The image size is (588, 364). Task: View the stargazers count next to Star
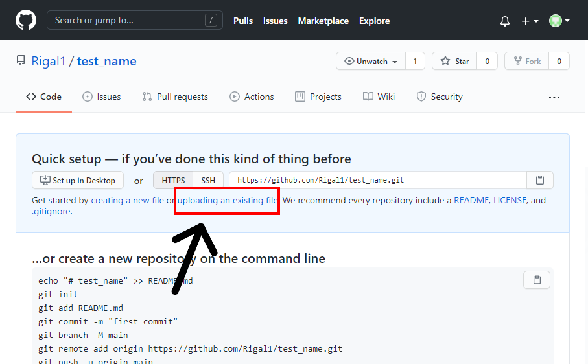coord(487,61)
